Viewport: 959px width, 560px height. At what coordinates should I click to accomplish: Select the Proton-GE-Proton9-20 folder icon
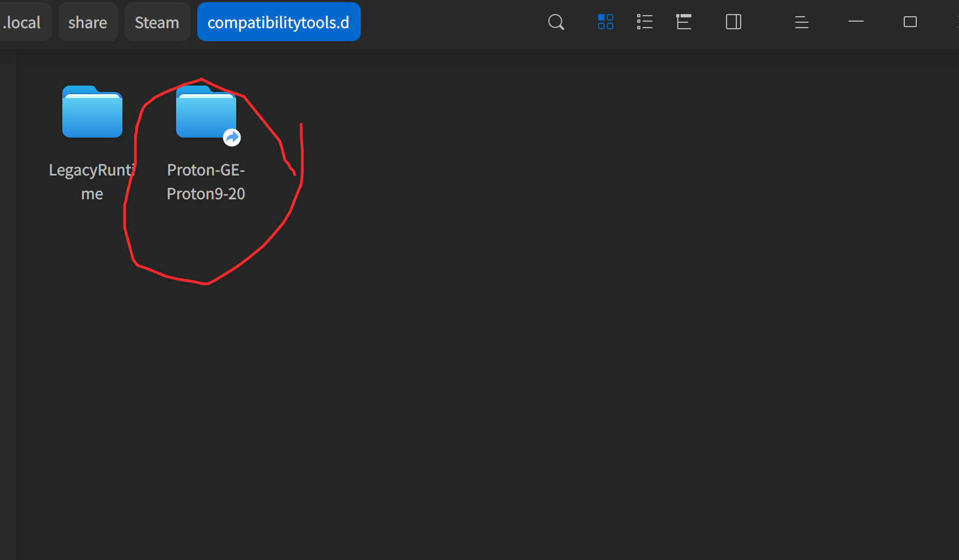tap(206, 112)
